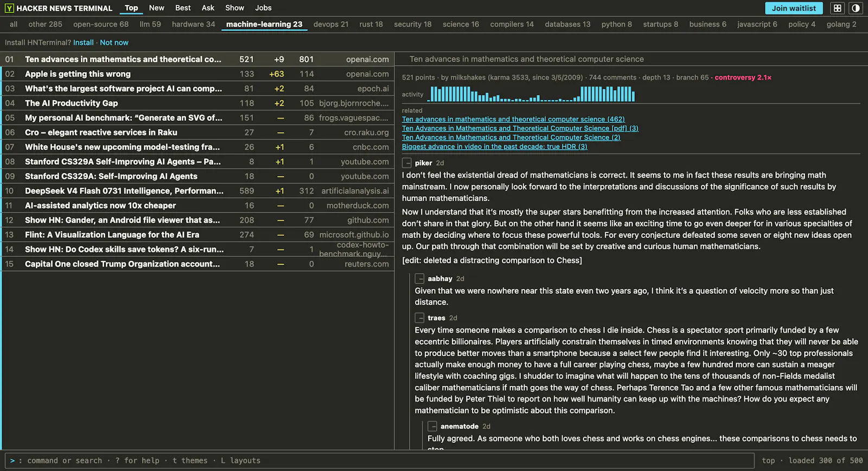Filter by python 8 category
The height and width of the screenshot is (471, 868).
click(x=616, y=24)
